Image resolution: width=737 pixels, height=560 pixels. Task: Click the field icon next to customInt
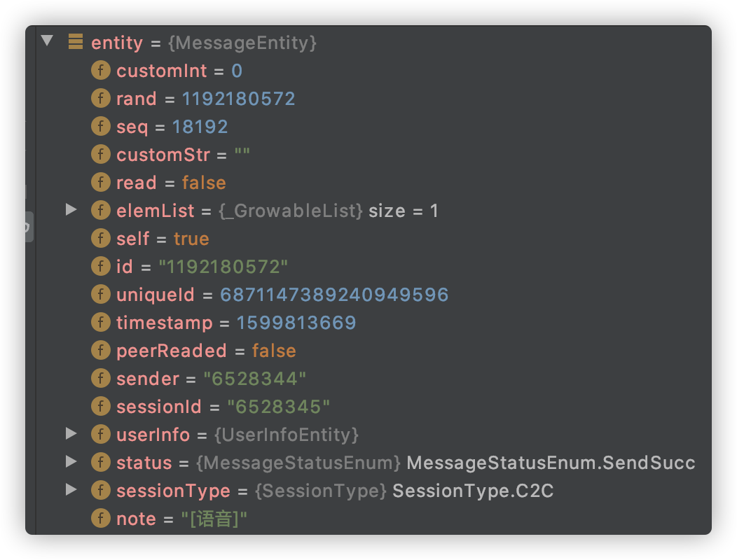point(101,70)
